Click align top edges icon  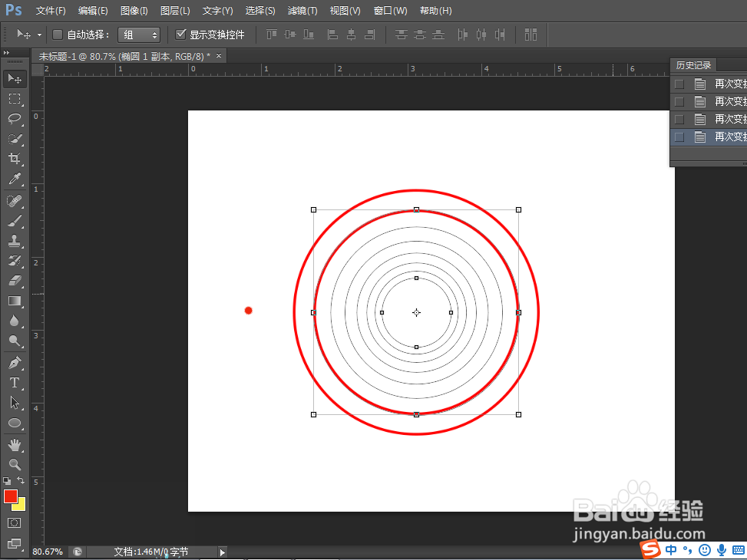coord(272,35)
